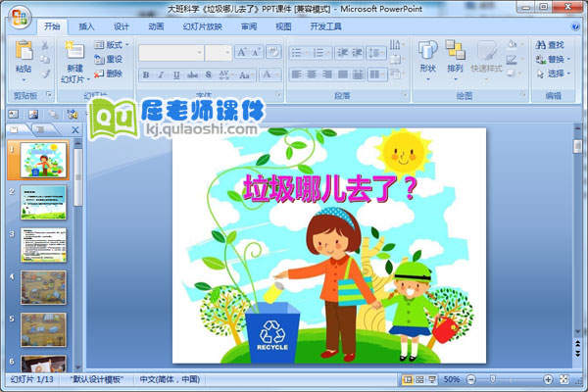Click the Shape Fill bucket icon
This screenshot has width=588, height=392.
point(512,45)
